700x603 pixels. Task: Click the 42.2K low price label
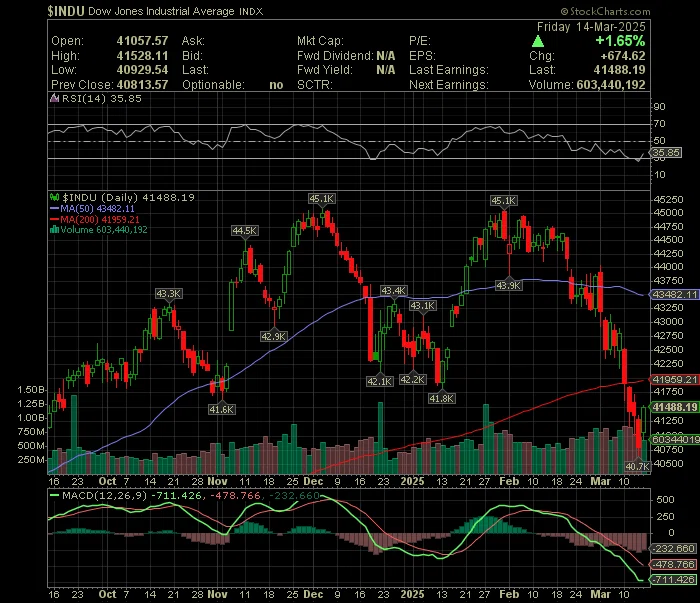coord(413,380)
